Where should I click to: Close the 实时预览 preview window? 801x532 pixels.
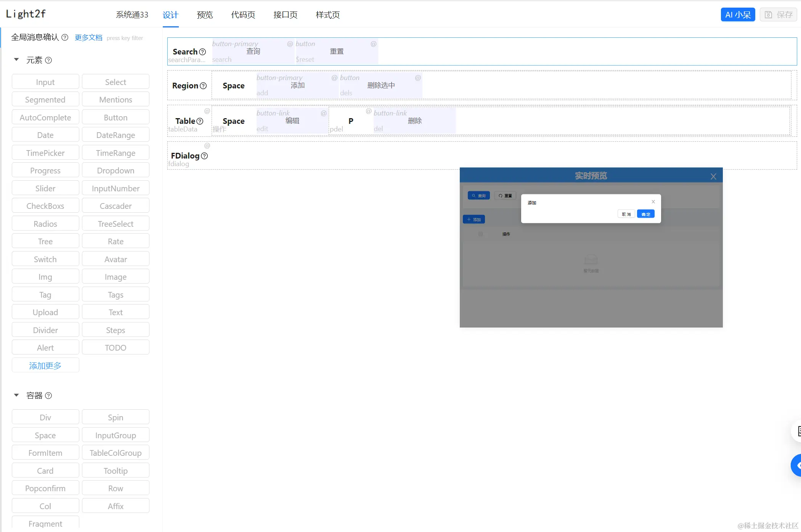click(x=713, y=176)
